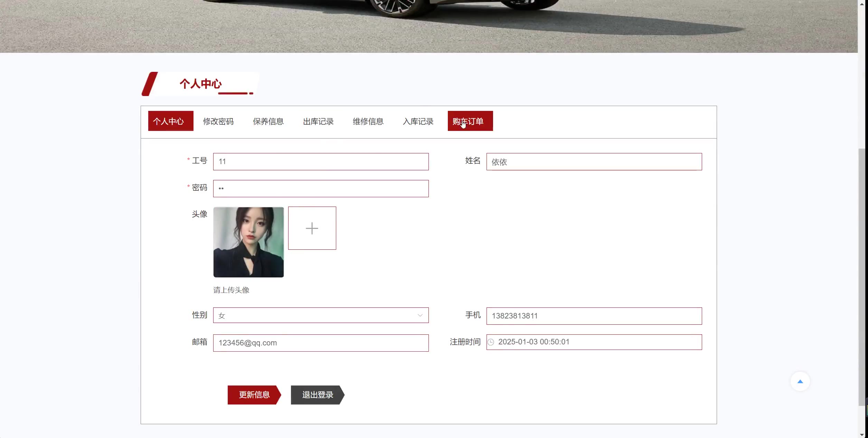This screenshot has height=438, width=868.
Task: Click the uploaded avatar photo thumbnail
Action: (x=248, y=242)
